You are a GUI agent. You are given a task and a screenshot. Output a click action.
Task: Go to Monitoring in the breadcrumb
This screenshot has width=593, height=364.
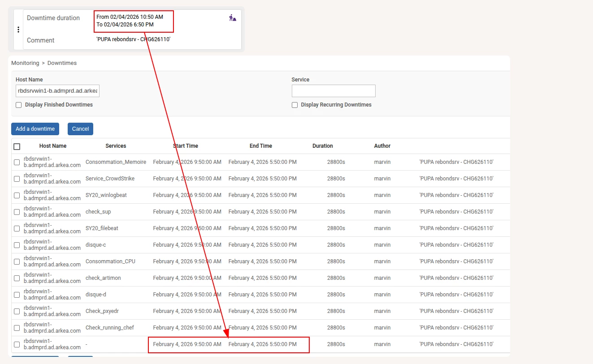25,63
